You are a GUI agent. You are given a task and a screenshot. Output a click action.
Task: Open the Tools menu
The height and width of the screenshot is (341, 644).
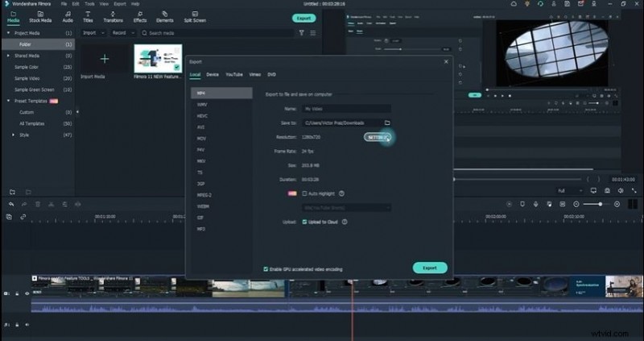pos(89,4)
